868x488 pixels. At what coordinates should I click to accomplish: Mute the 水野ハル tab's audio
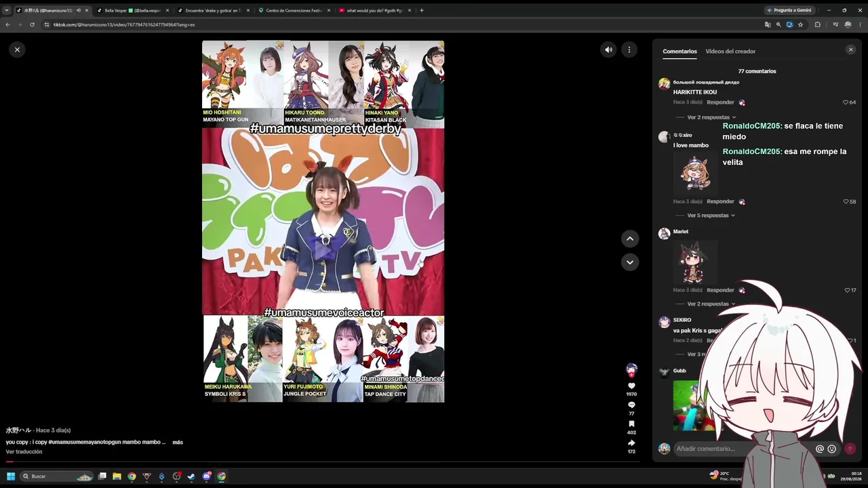click(x=78, y=10)
